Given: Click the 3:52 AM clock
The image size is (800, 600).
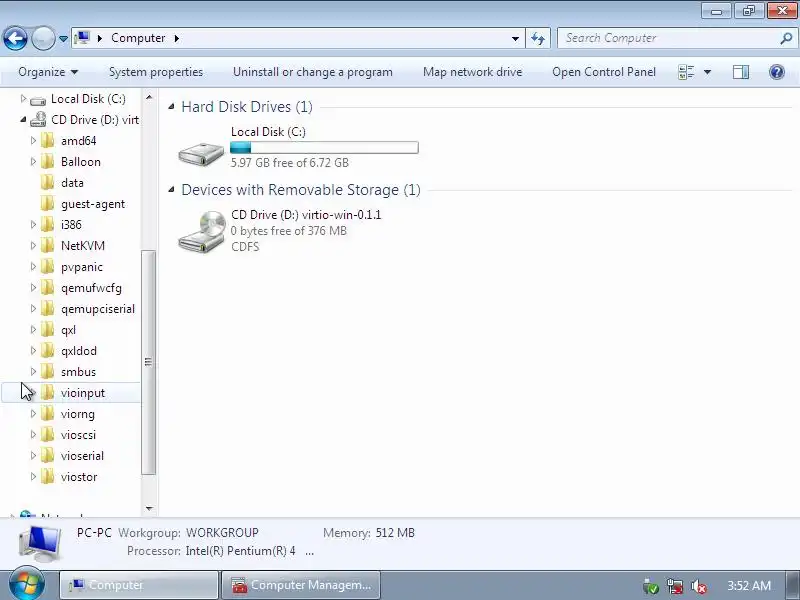Looking at the screenshot, I should tap(748, 585).
